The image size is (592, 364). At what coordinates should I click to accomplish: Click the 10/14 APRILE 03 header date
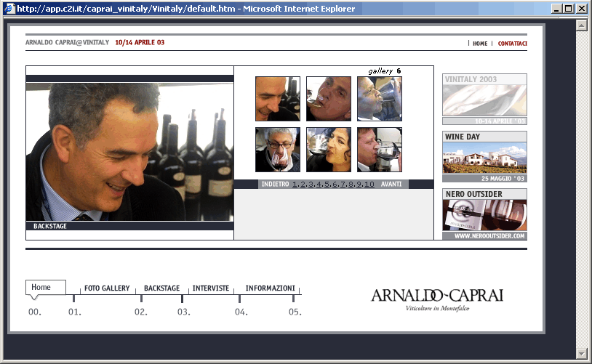140,42
